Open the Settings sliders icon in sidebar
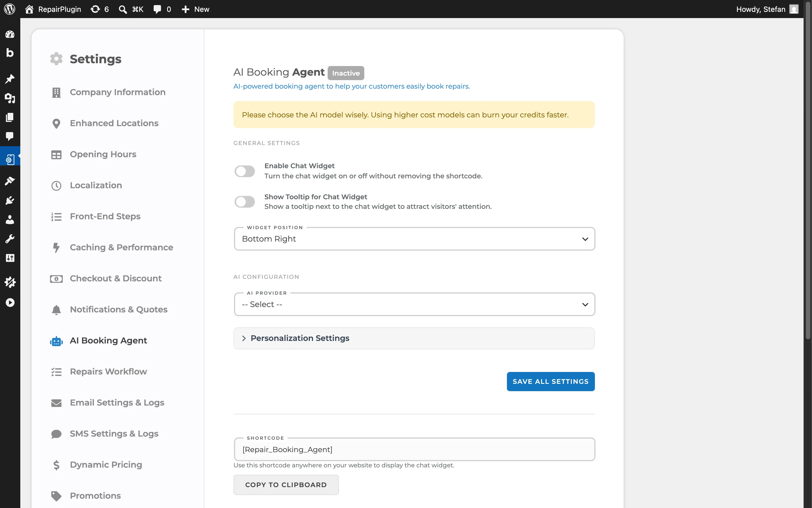Image resolution: width=812 pixels, height=508 pixels. pyautogui.click(x=10, y=258)
